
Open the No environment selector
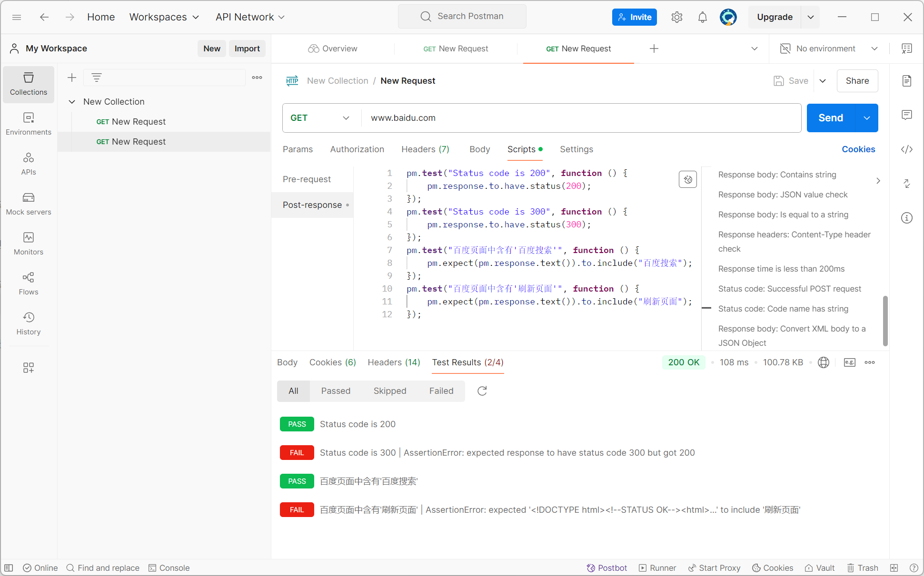coord(829,49)
